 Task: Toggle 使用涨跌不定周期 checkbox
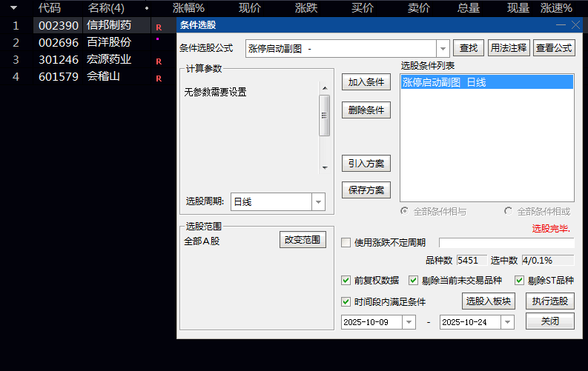click(x=346, y=243)
